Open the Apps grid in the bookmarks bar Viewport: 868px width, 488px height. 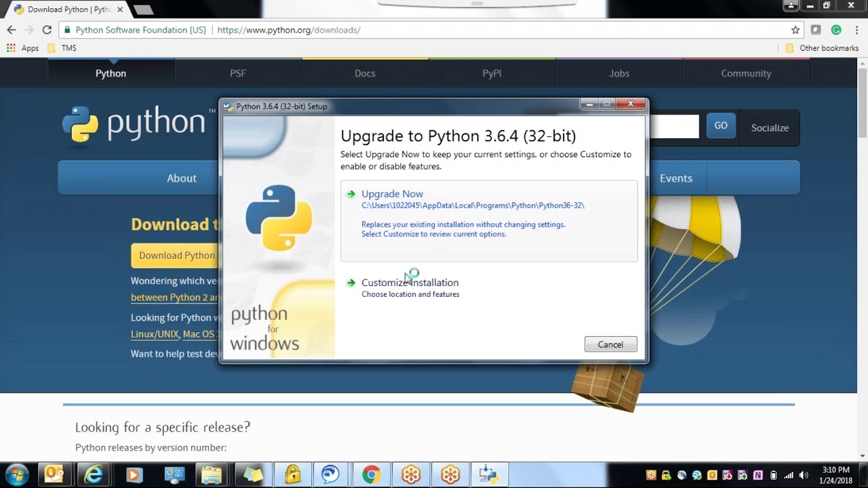tap(22, 48)
